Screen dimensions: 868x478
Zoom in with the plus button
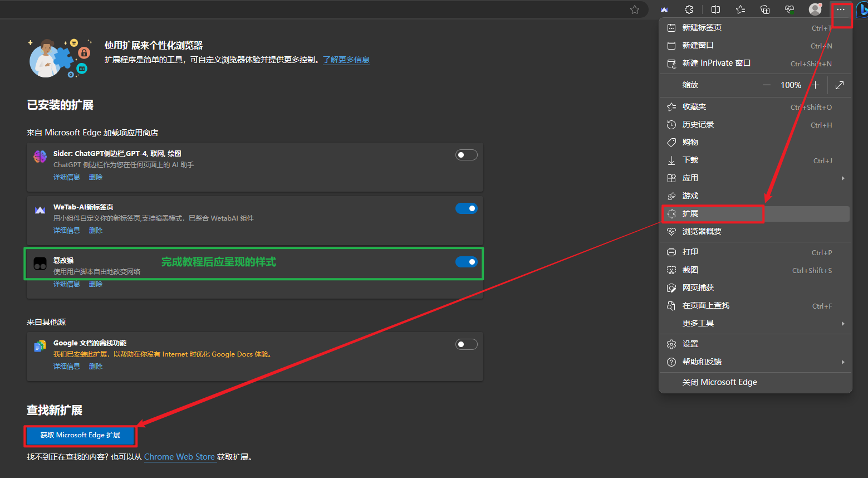[x=815, y=85]
